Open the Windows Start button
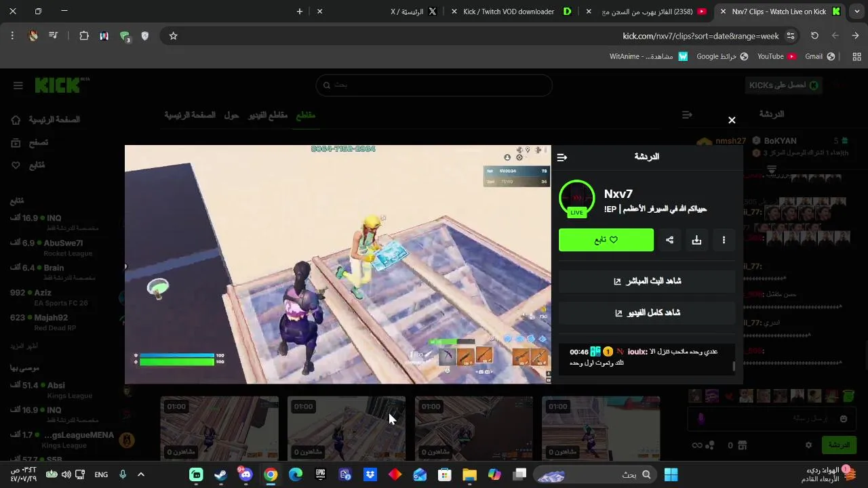The width and height of the screenshot is (868, 488). (671, 475)
